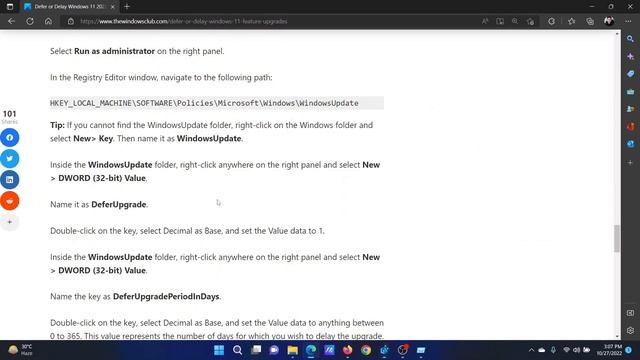Screen dimensions: 640x360
Task: Open Firefox from taskbar
Action: click(x=348, y=350)
